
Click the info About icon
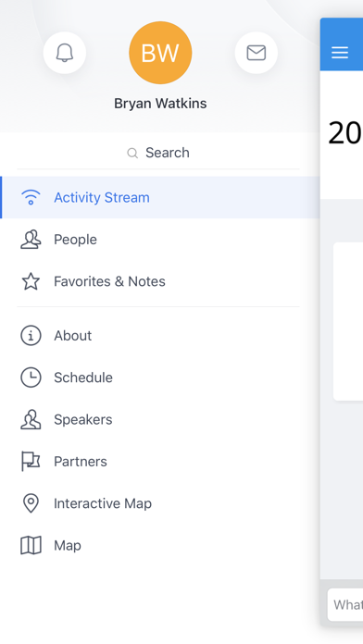pyautogui.click(x=31, y=336)
